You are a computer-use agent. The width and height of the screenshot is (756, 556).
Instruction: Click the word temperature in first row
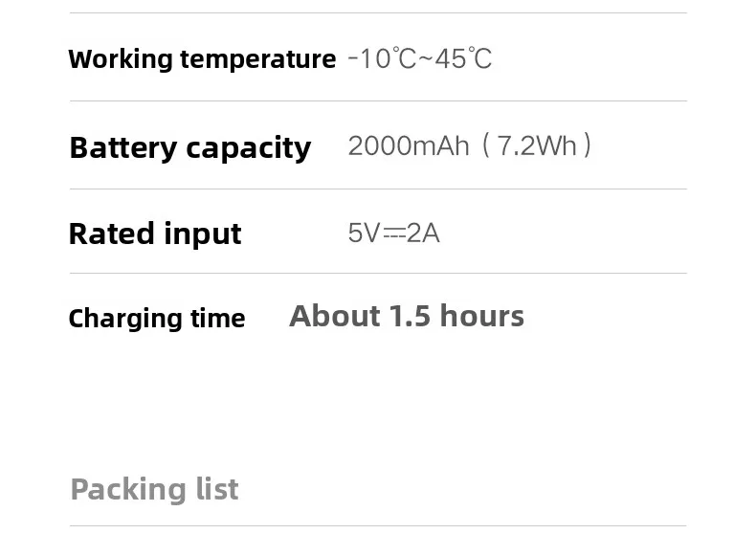258,60
